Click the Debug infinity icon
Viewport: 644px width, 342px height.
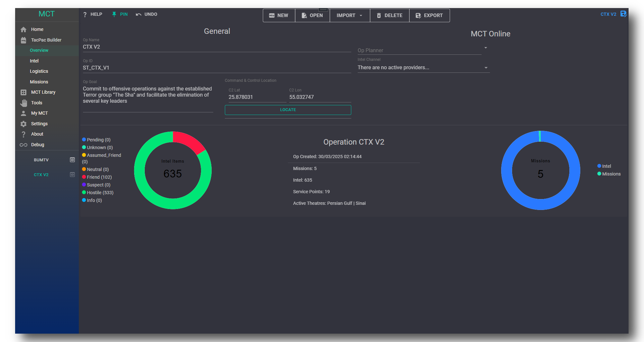23,145
